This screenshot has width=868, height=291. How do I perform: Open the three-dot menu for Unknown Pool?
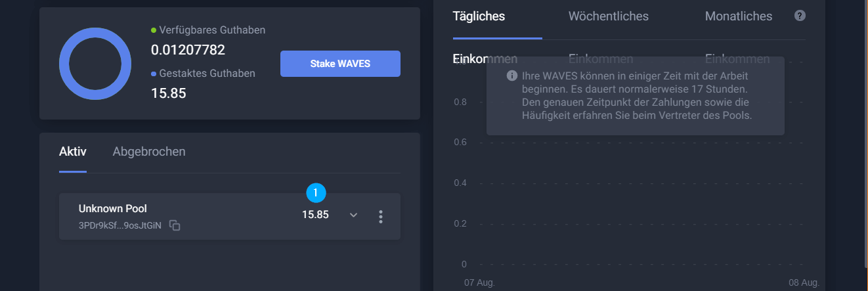tap(381, 216)
